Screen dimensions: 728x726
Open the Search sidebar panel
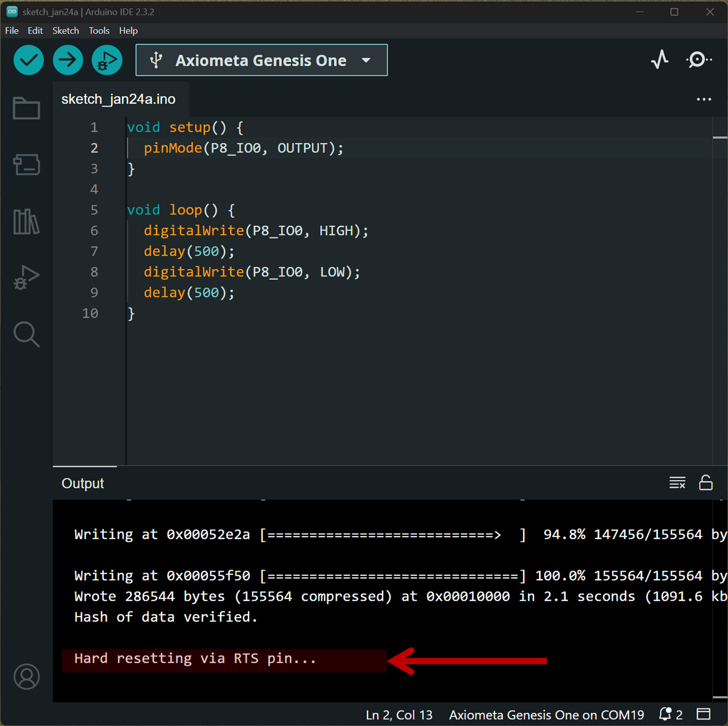tap(26, 335)
